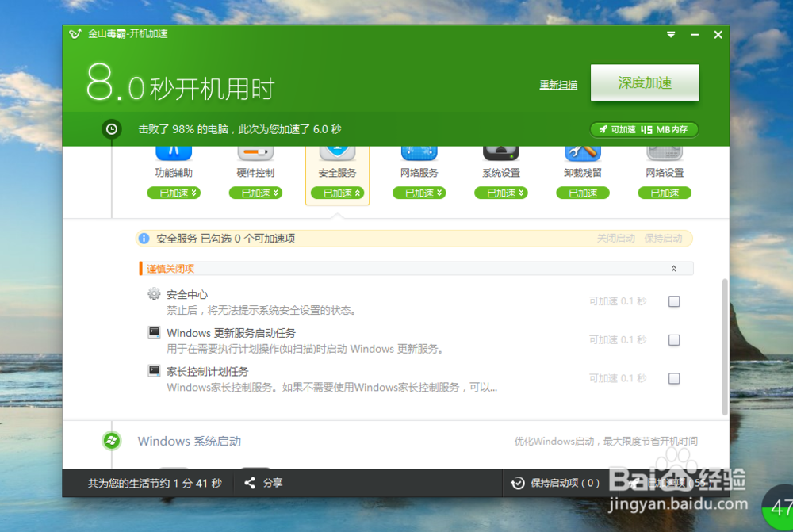
Task: Check the Windows 更新服务启动任务 checkbox
Action: tap(673, 340)
